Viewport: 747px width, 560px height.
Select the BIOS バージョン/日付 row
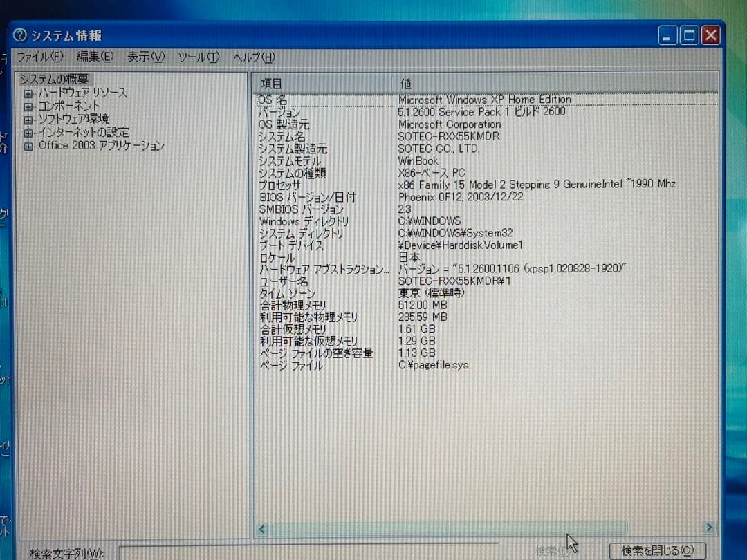click(x=486, y=197)
